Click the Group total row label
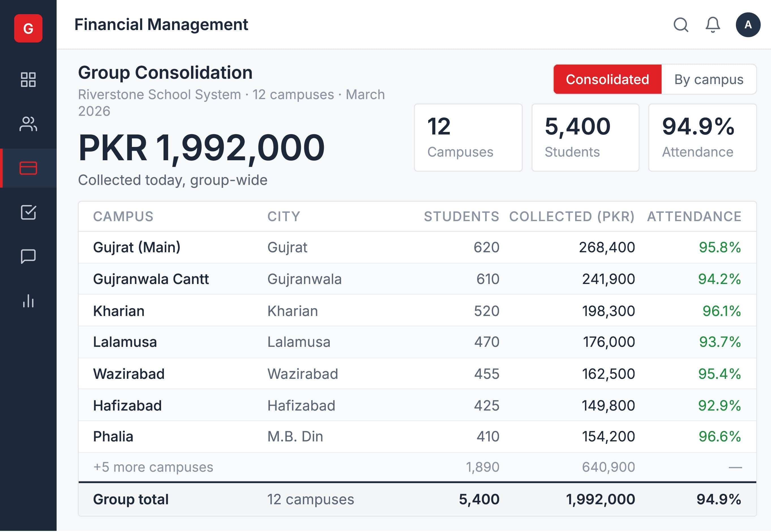Screen dimensions: 771x532 click(x=130, y=499)
